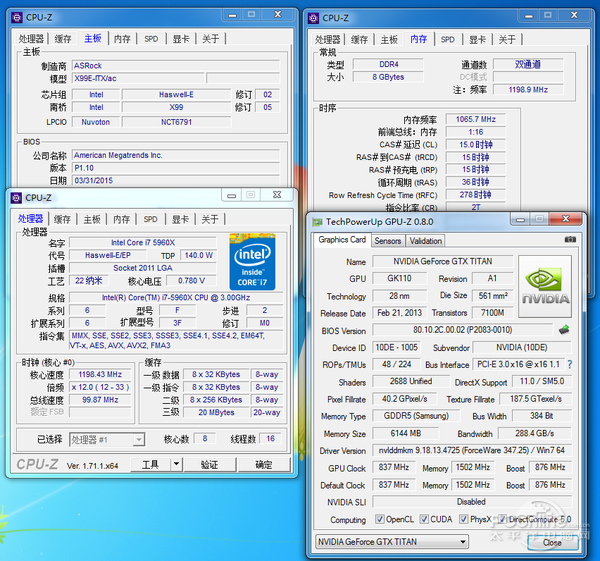Expand the 工具 button dropdown arrow
Screen dimensions: 600x561
click(x=177, y=465)
